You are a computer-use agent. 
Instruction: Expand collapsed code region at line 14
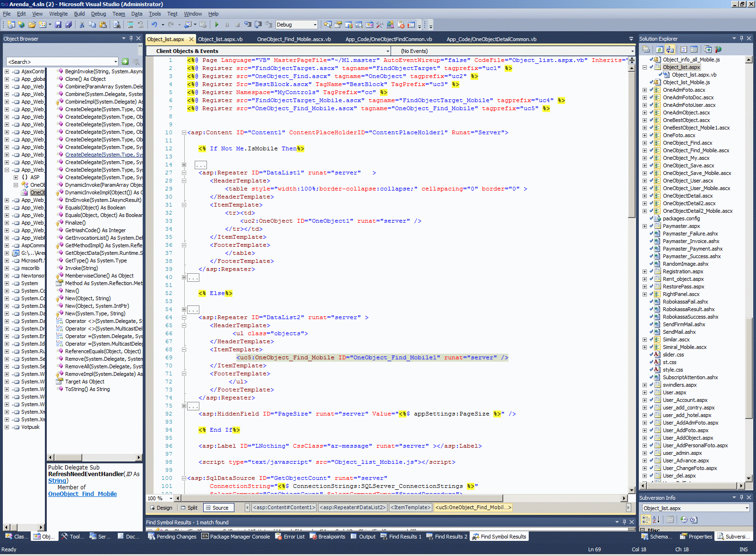pyautogui.click(x=184, y=165)
